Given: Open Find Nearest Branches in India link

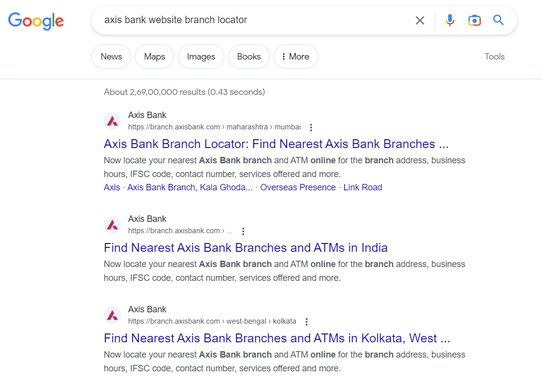Looking at the screenshot, I should click(246, 248).
